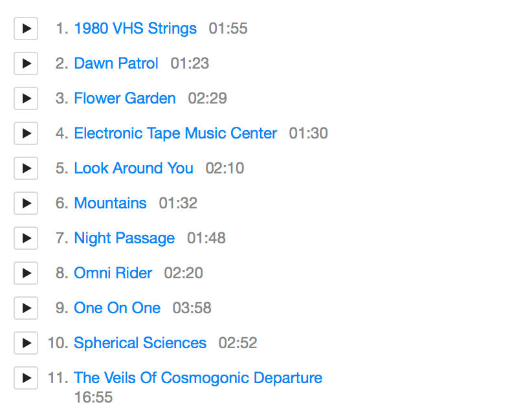Play the Look Around You track
Image resolution: width=532 pixels, height=409 pixels.
pyautogui.click(x=26, y=168)
